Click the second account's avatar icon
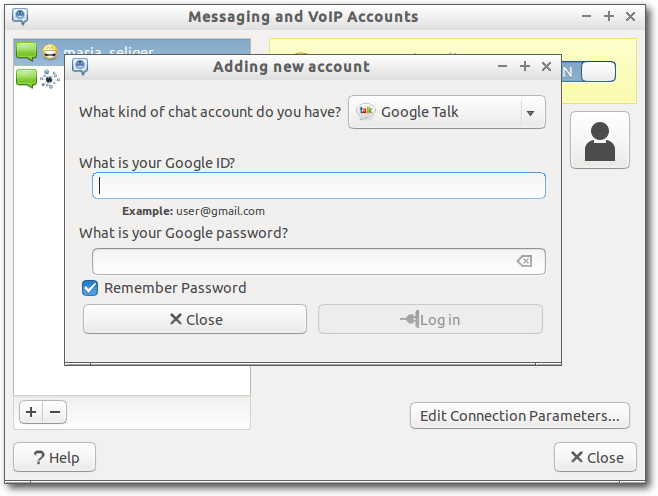 50,78
